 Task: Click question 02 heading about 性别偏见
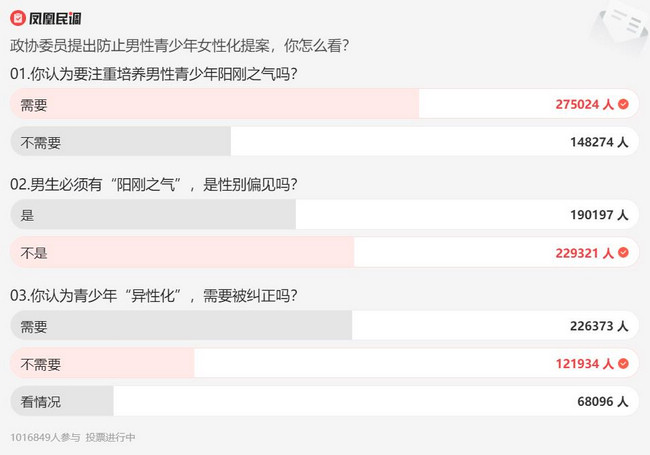click(x=154, y=184)
